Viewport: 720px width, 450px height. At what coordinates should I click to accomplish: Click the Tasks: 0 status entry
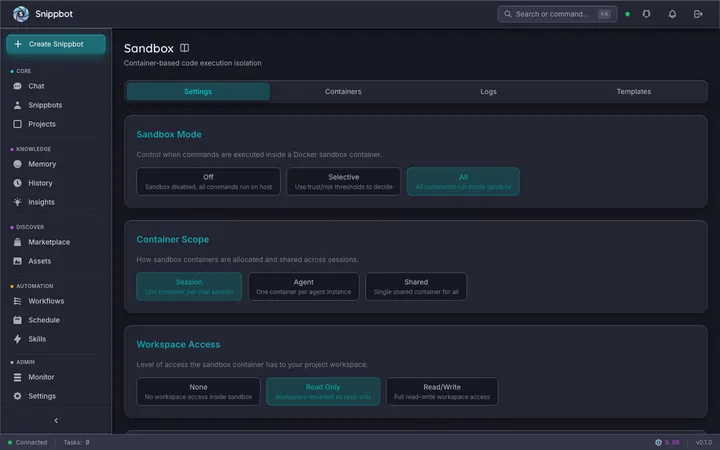click(76, 442)
